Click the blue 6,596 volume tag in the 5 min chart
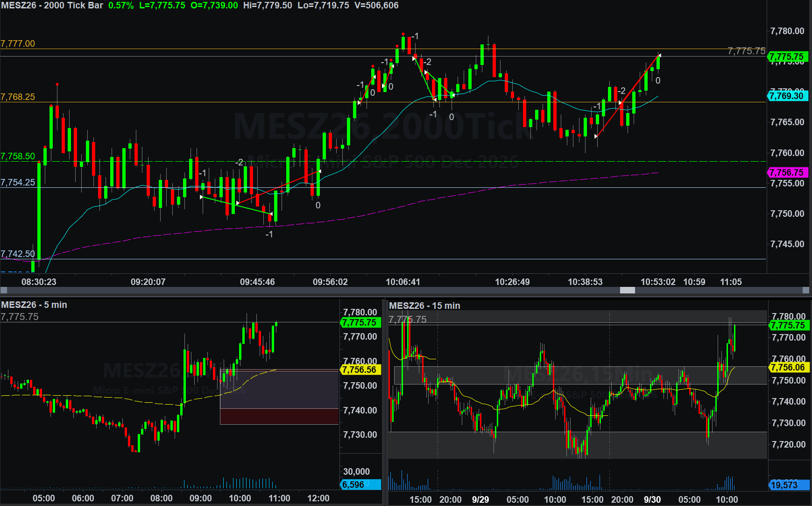Image resolution: width=812 pixels, height=506 pixels. (360, 485)
